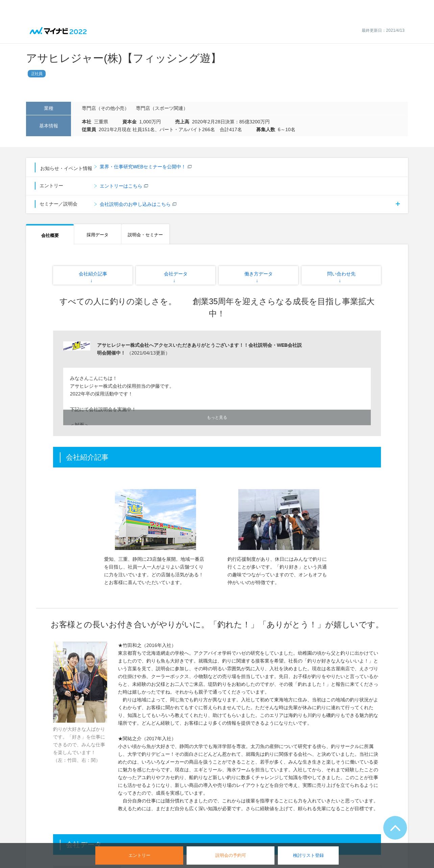Screen dimensions: 434x868
Task: Expand the セミナー／説明会 row with plus icon
Action: (x=397, y=204)
